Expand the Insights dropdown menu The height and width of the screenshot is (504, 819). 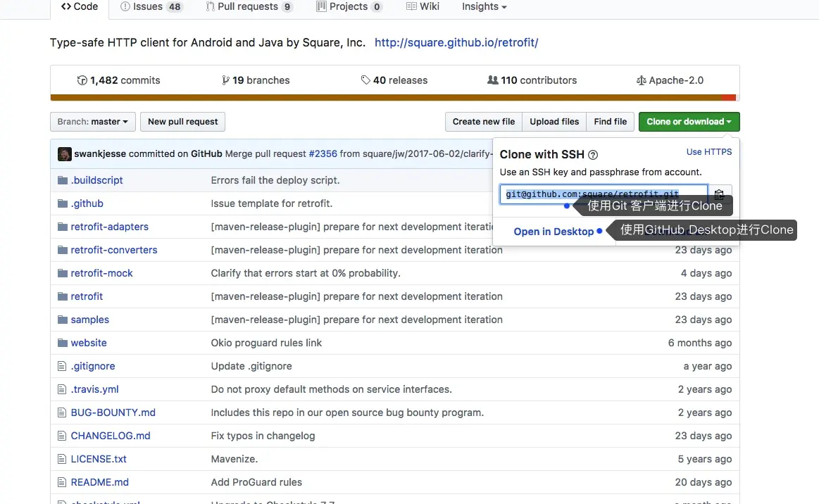pyautogui.click(x=484, y=7)
